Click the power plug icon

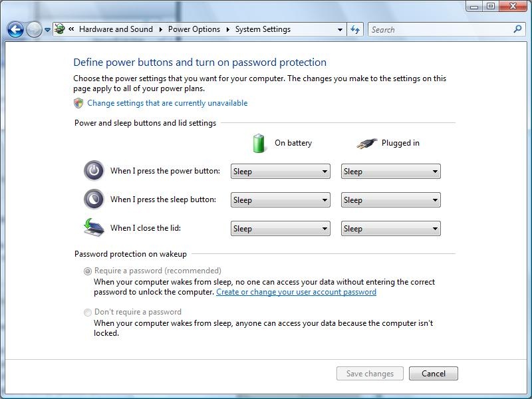pos(367,144)
